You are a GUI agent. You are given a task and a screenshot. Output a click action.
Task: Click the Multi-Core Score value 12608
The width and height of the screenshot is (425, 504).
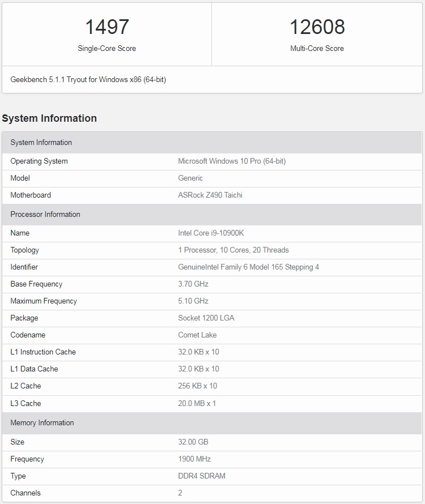click(317, 27)
